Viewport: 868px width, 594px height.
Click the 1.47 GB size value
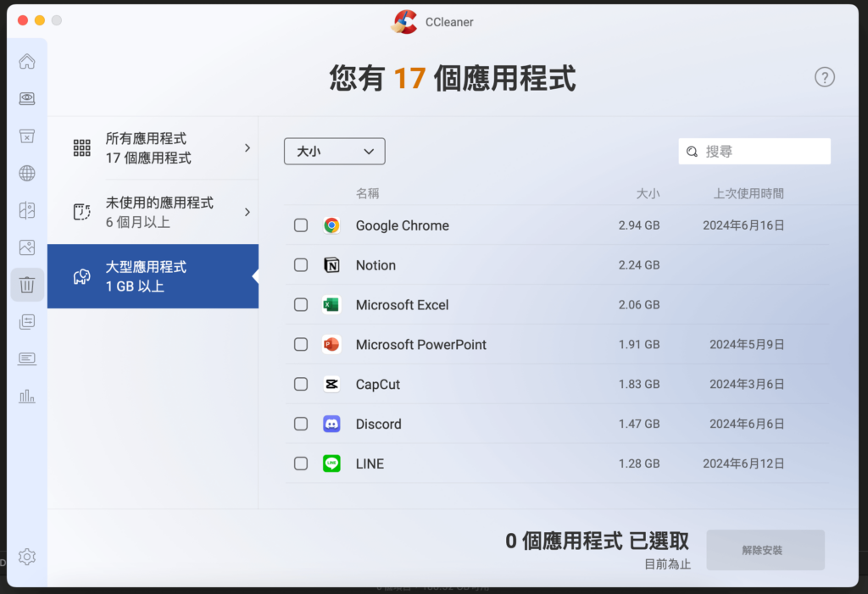click(639, 424)
